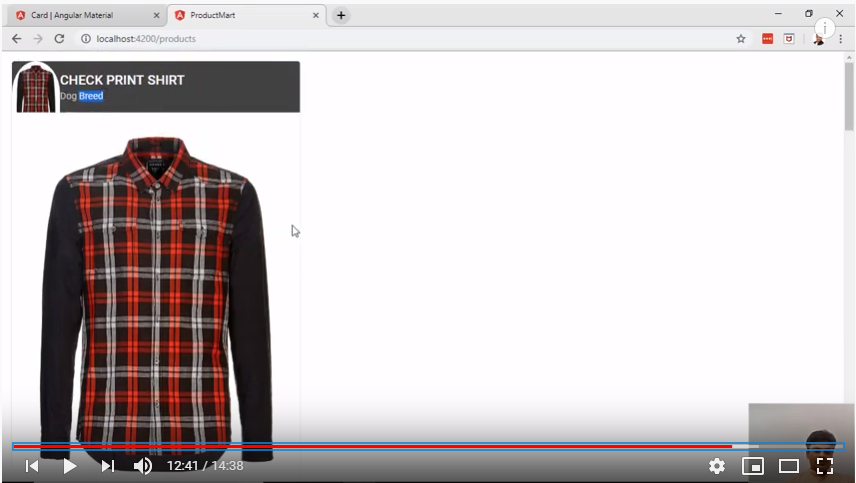Open the red extension icon
This screenshot has height=483, width=856.
click(768, 39)
